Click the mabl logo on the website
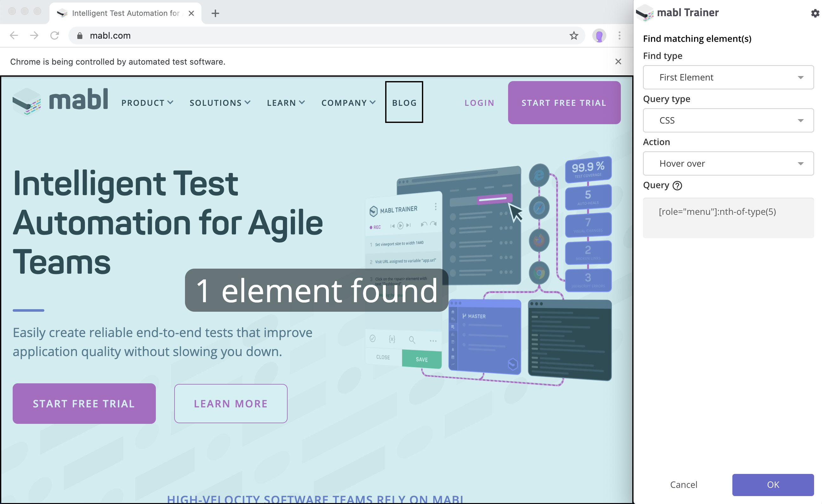 pos(61,101)
